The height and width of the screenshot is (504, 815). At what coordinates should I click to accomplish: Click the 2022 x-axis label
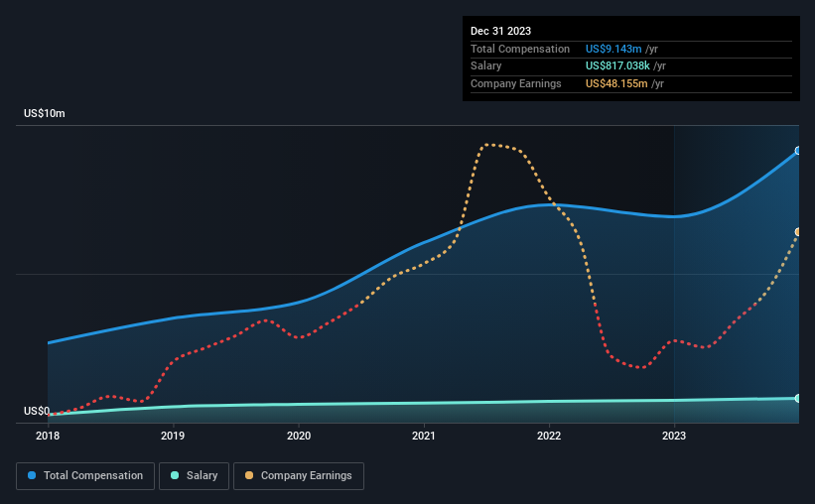pyautogui.click(x=549, y=436)
